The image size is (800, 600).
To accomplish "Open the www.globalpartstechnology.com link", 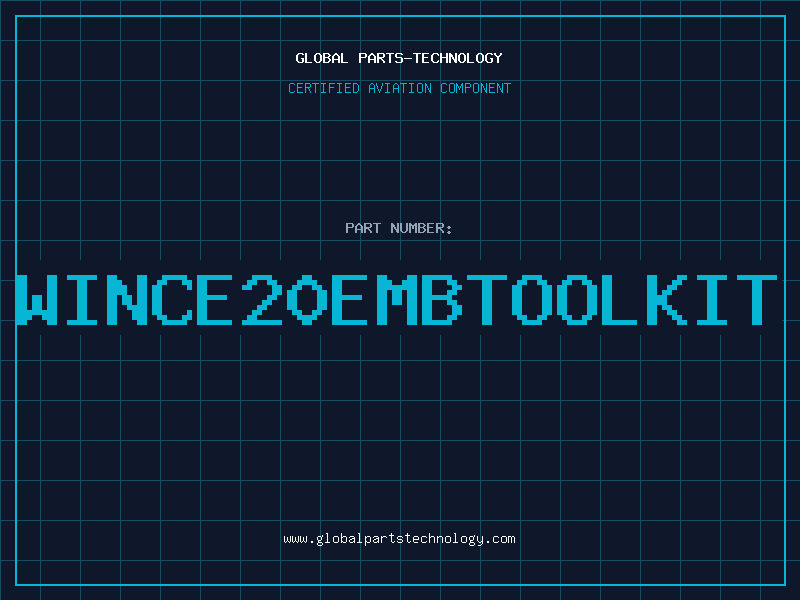I will 399,539.
